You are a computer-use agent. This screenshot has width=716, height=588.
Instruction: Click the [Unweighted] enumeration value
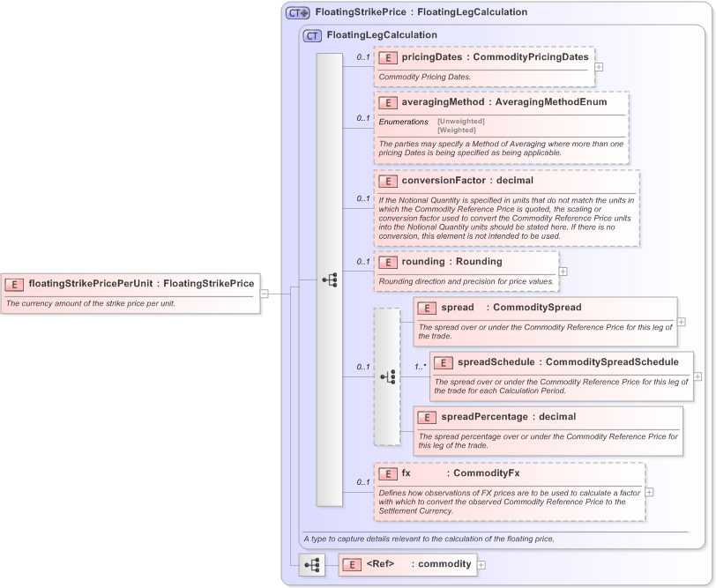click(461, 121)
